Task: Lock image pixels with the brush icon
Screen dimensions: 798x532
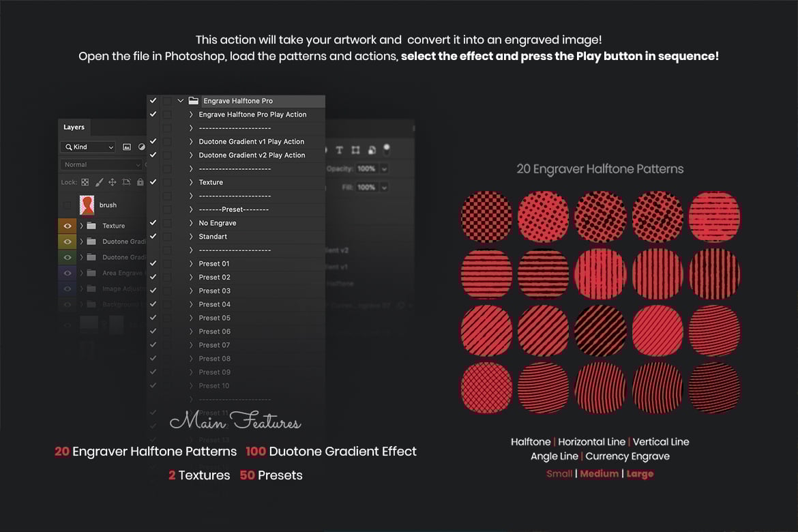Action: click(100, 182)
